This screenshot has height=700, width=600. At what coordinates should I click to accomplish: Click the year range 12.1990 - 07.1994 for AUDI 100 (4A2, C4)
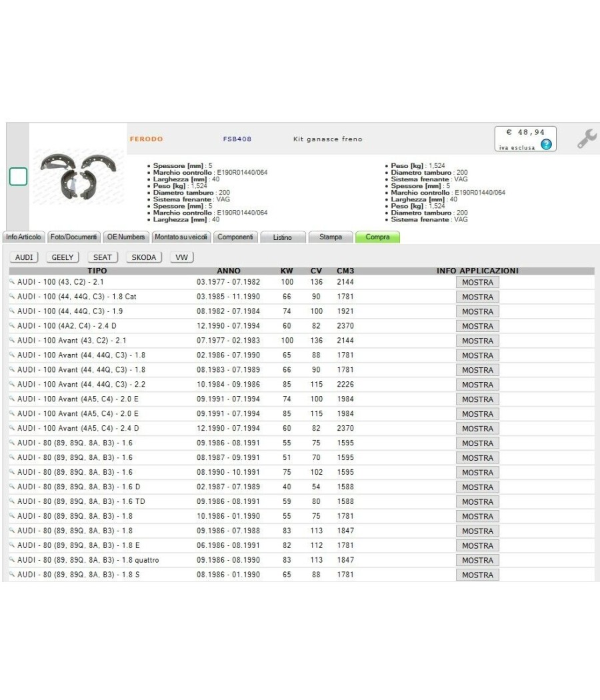click(x=228, y=326)
